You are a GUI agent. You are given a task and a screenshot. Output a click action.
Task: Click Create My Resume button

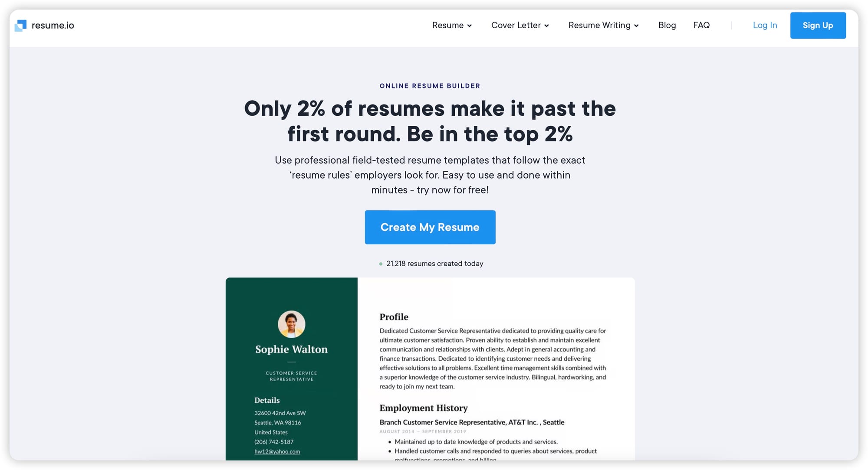[x=430, y=227]
